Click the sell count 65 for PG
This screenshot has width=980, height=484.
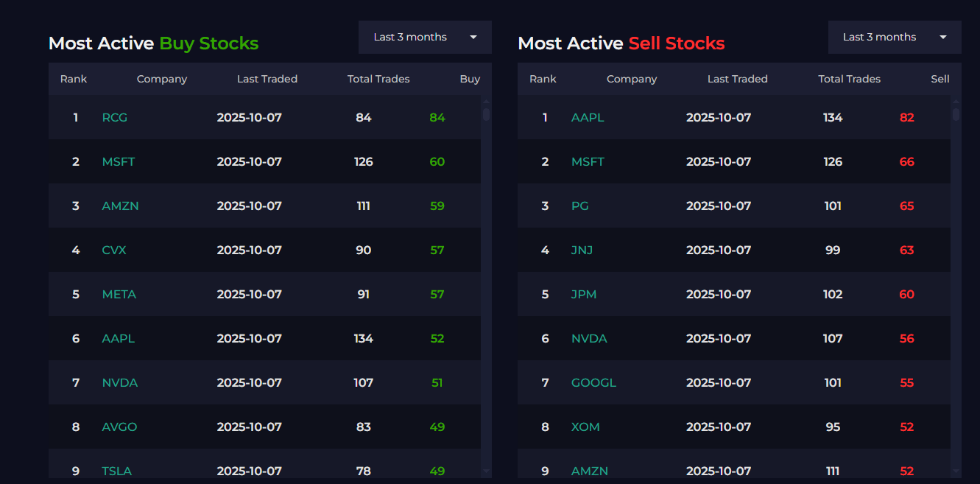907,206
